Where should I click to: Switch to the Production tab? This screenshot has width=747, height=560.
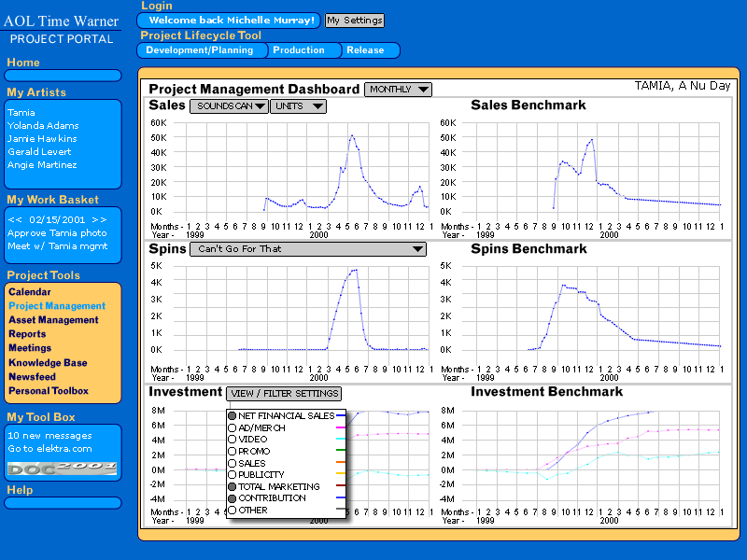299,50
